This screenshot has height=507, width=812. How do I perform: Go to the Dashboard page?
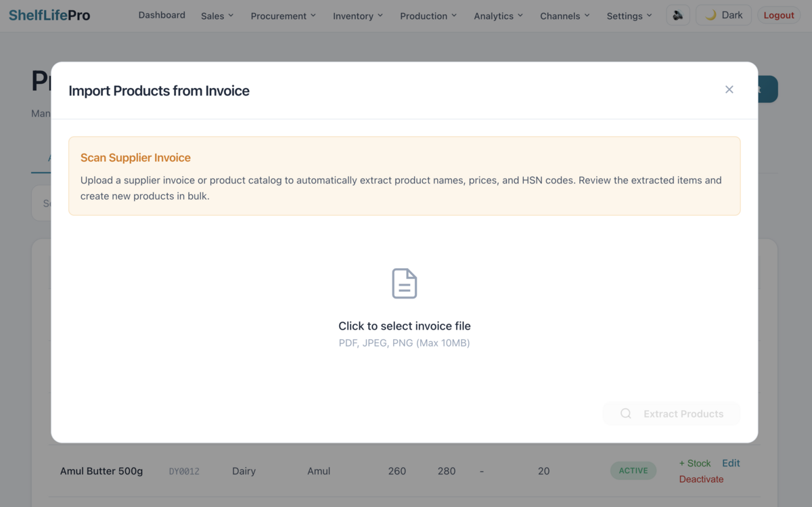(x=162, y=15)
